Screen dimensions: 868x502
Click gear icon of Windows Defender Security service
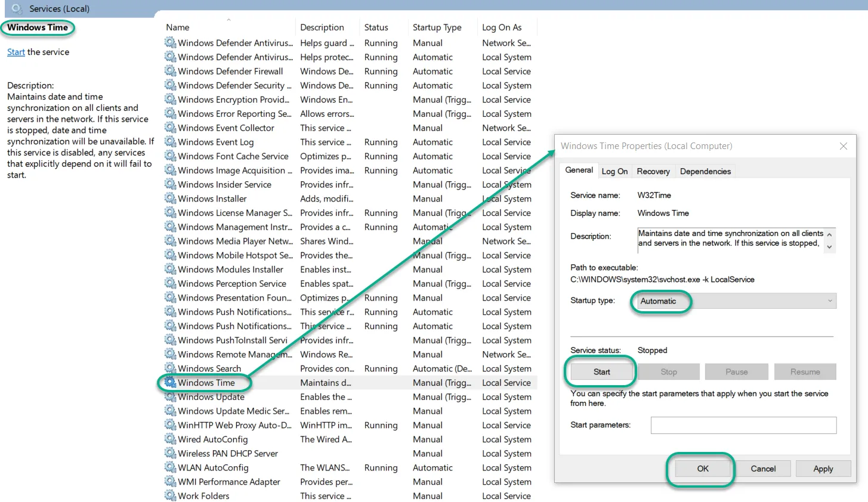click(171, 85)
